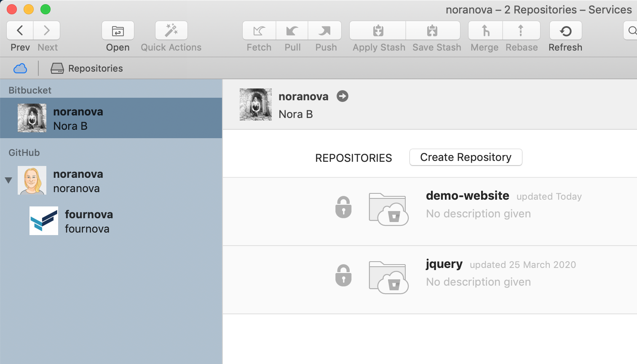
Task: Click the Apply Stash icon
Action: tap(377, 30)
